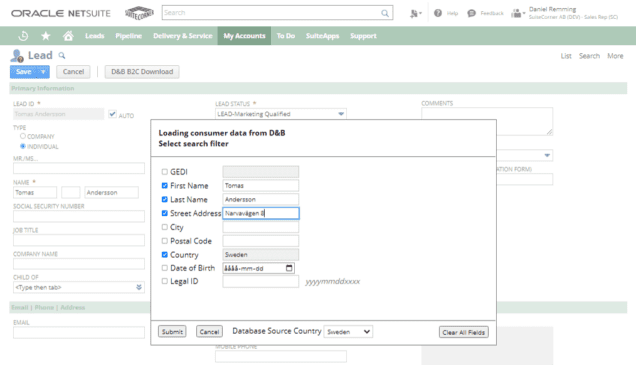Screen dimensions: 636x365
Task: Click the Company Name field
Action: [79, 264]
